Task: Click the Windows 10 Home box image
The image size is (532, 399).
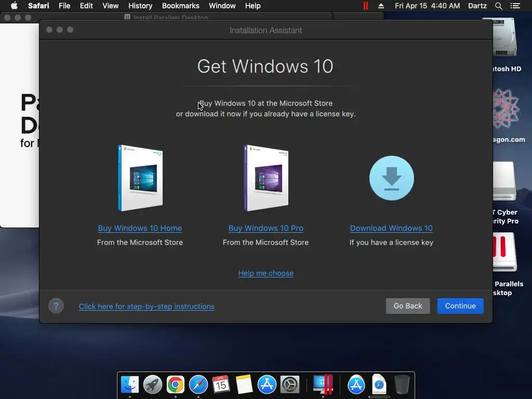Action: point(140,178)
